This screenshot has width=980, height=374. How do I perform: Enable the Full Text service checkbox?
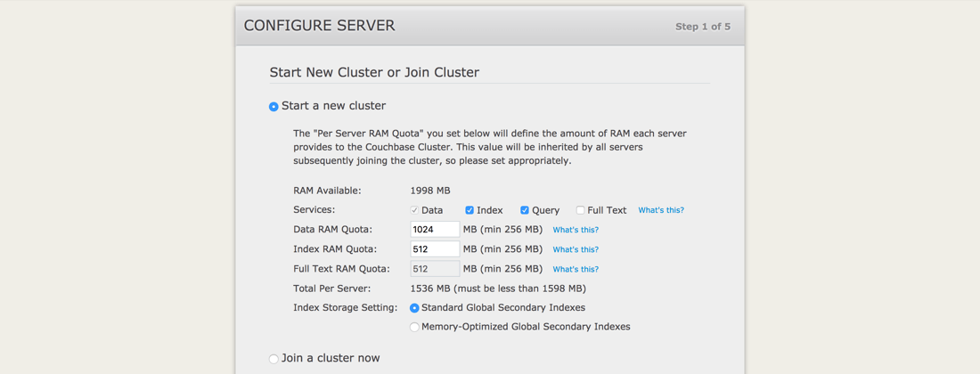581,210
